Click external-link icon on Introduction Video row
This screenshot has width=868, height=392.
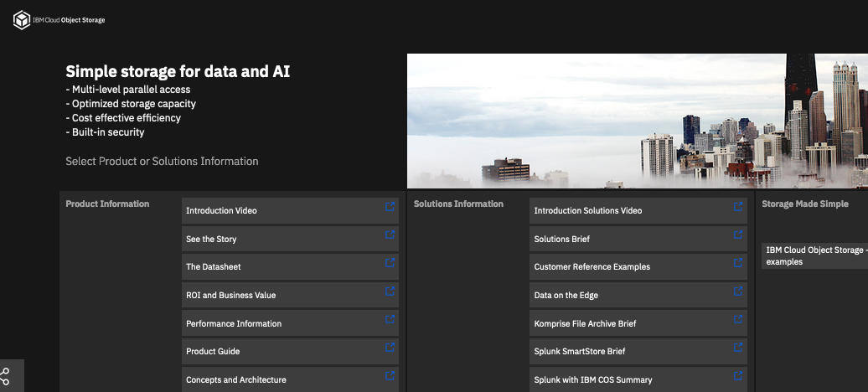(x=390, y=206)
